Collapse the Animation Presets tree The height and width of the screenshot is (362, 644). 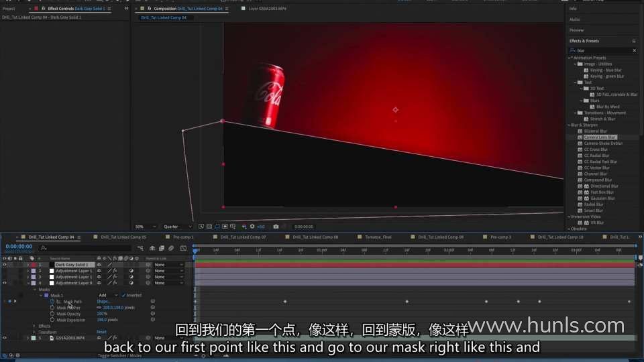pos(570,58)
